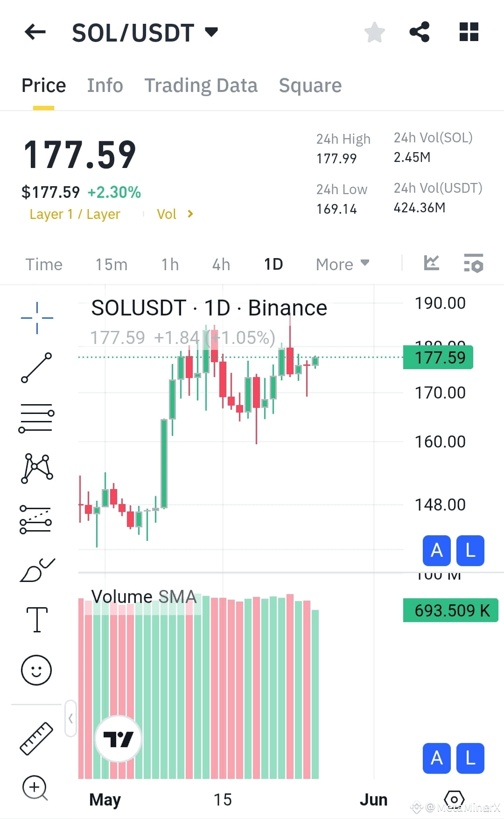Select the XABCD pattern tool
Image resolution: width=504 pixels, height=819 pixels.
pos(36,468)
